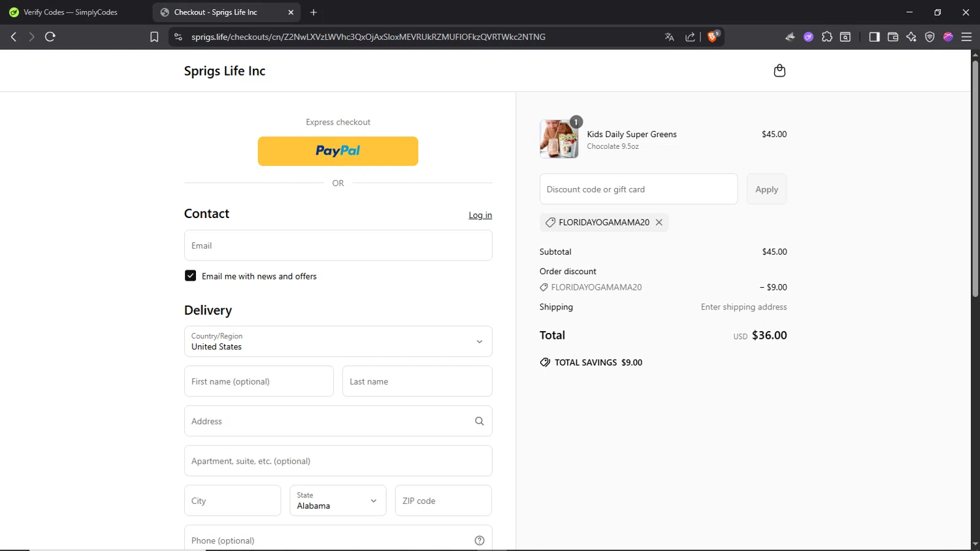Click the USD $36.00 total amount
The width and height of the screenshot is (980, 551).
coord(760,336)
